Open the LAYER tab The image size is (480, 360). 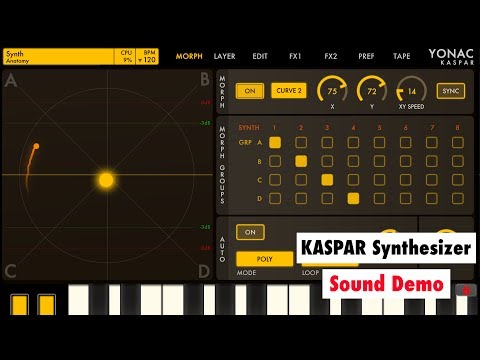click(224, 56)
